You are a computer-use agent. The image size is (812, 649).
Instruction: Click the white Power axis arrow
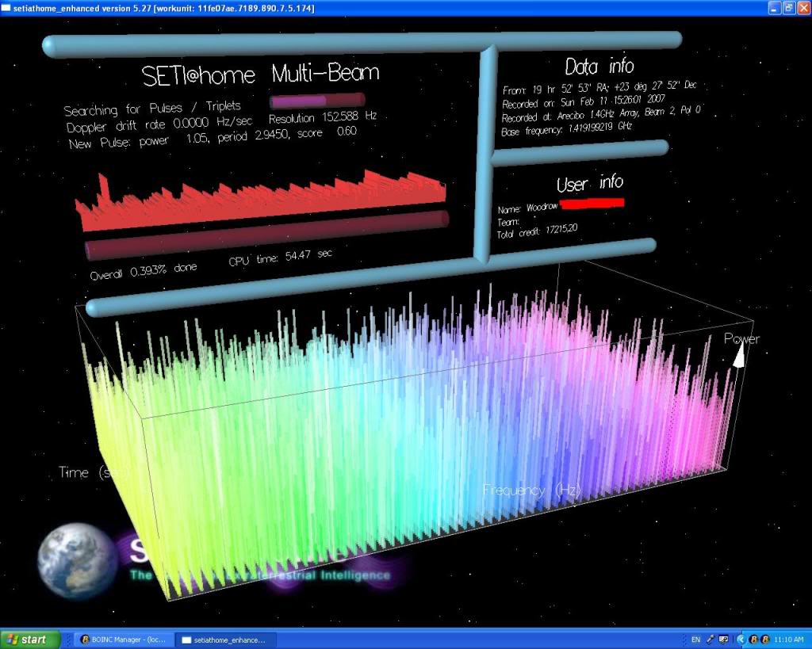click(x=740, y=356)
